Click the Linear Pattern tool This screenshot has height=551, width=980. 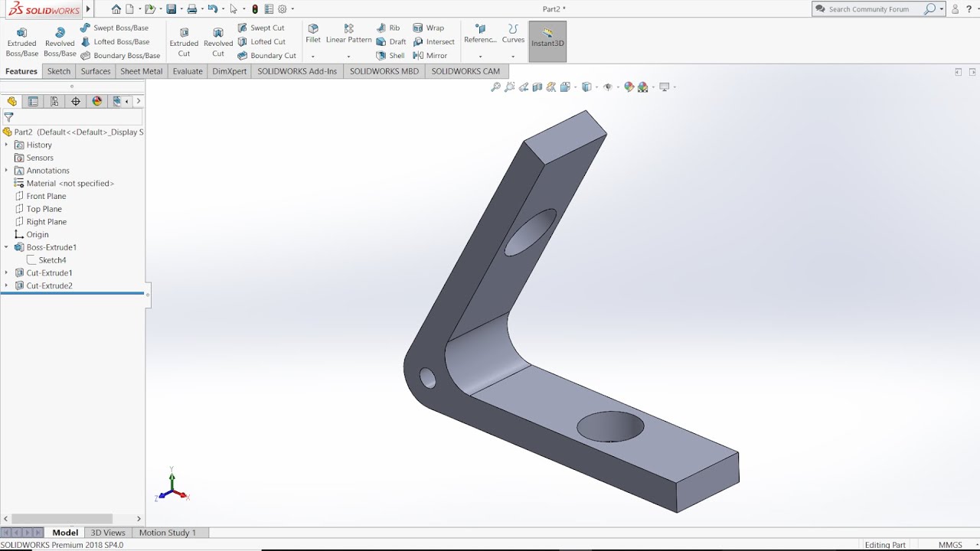point(348,34)
